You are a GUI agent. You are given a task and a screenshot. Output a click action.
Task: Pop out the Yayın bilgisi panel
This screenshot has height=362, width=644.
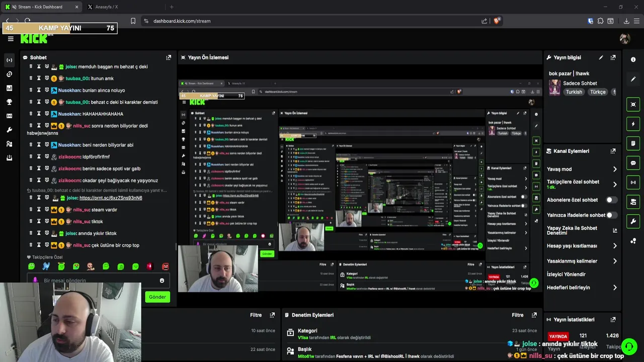613,57
